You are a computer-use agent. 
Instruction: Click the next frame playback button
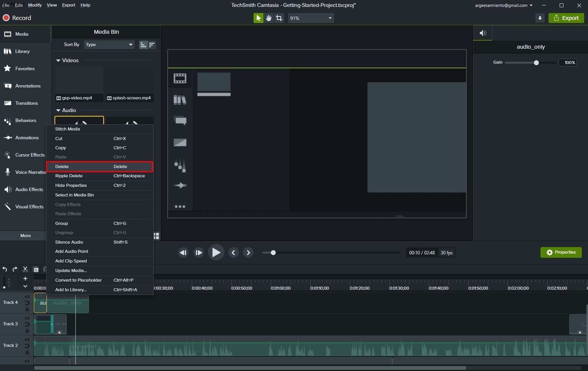[199, 252]
